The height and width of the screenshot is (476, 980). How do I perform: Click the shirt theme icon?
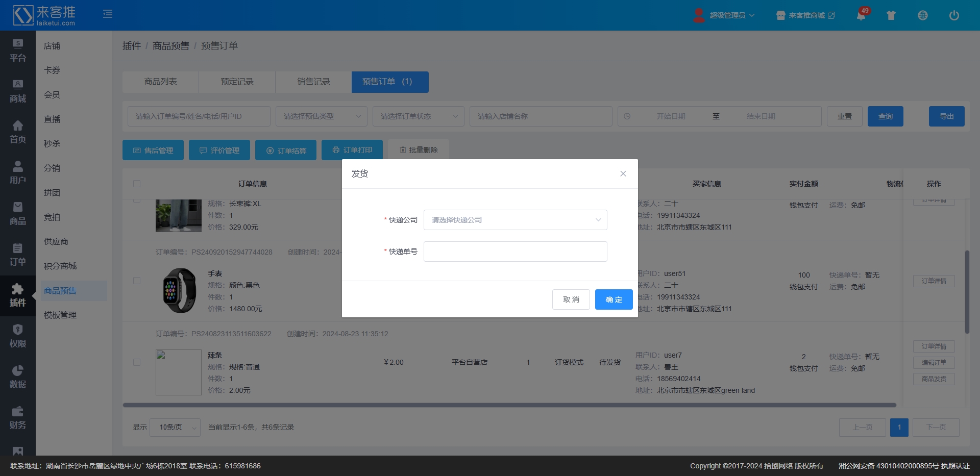[x=891, y=15]
